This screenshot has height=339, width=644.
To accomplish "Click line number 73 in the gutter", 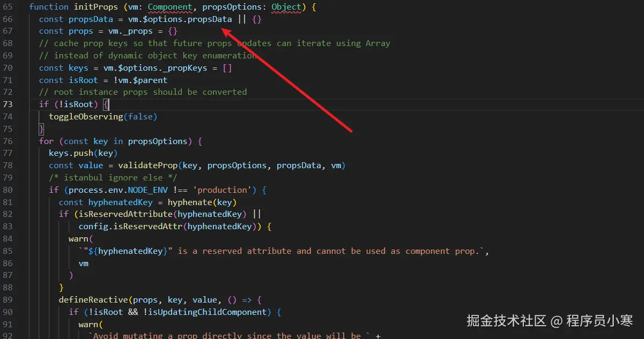I will (8, 104).
